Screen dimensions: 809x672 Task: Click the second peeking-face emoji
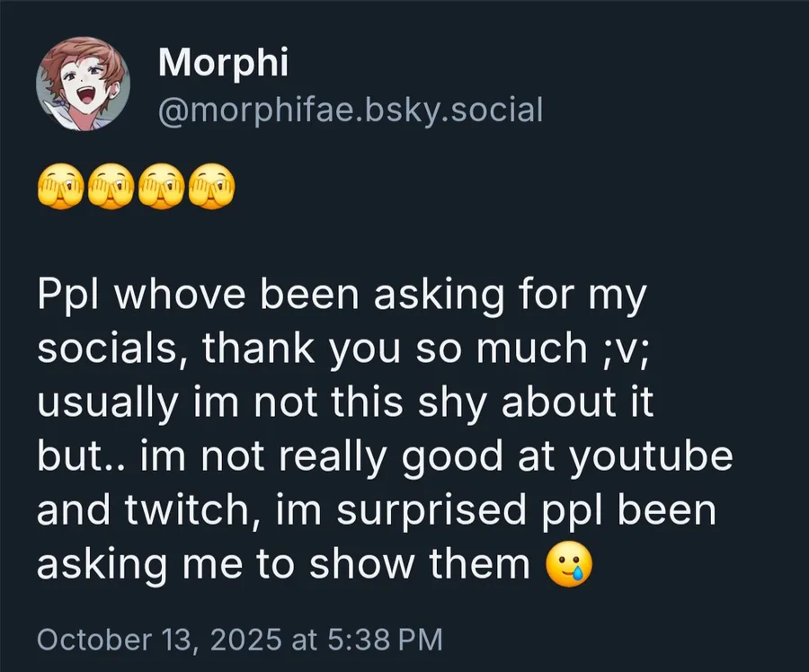click(x=111, y=187)
